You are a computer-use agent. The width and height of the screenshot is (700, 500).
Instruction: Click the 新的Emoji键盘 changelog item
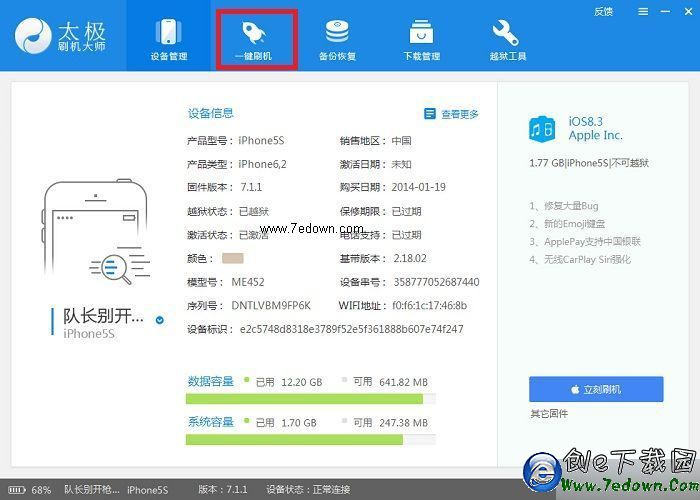click(567, 224)
